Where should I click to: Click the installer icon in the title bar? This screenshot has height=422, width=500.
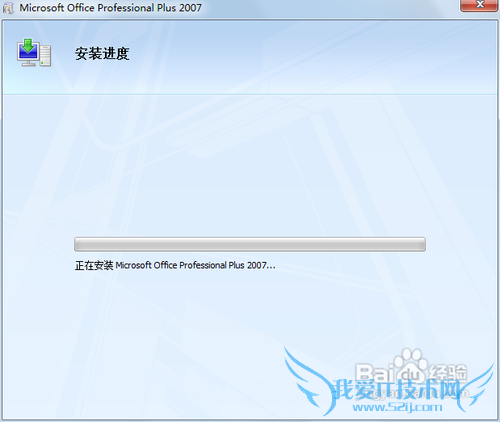pyautogui.click(x=8, y=8)
